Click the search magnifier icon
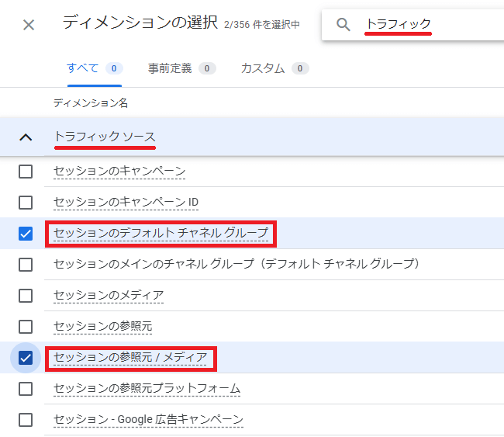 pyautogui.click(x=343, y=25)
